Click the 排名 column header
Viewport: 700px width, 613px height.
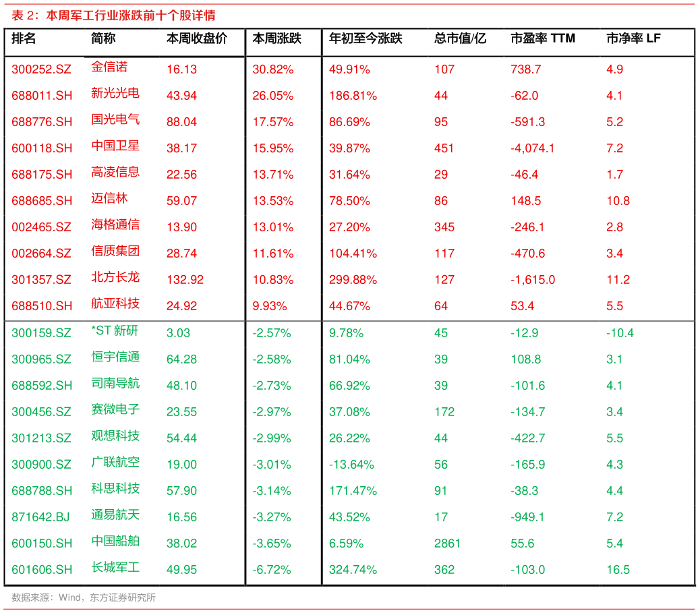24,39
